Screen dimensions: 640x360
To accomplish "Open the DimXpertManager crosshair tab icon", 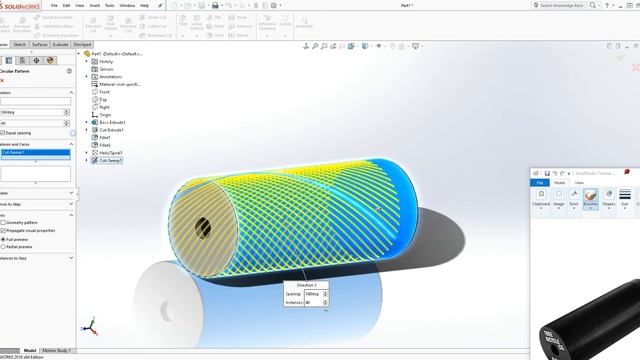I will 36,60.
